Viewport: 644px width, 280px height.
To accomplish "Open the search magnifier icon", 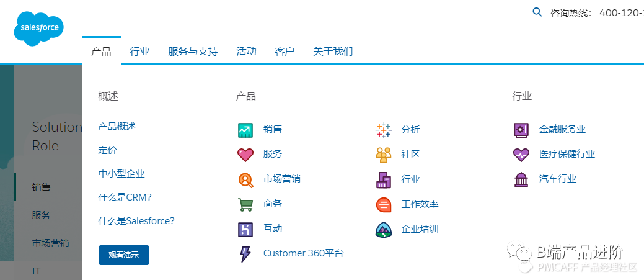I will coord(537,12).
